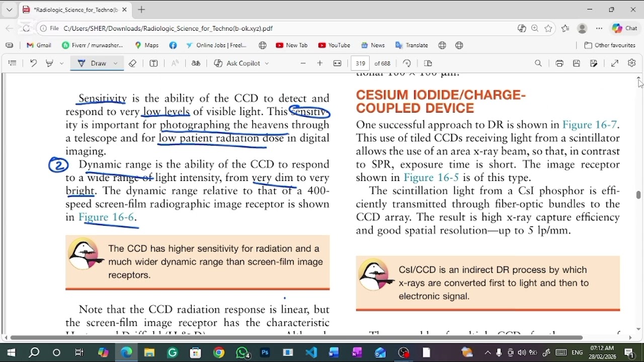Open Visual Studio Code from taskbar
This screenshot has height=362, width=644.
(311, 352)
